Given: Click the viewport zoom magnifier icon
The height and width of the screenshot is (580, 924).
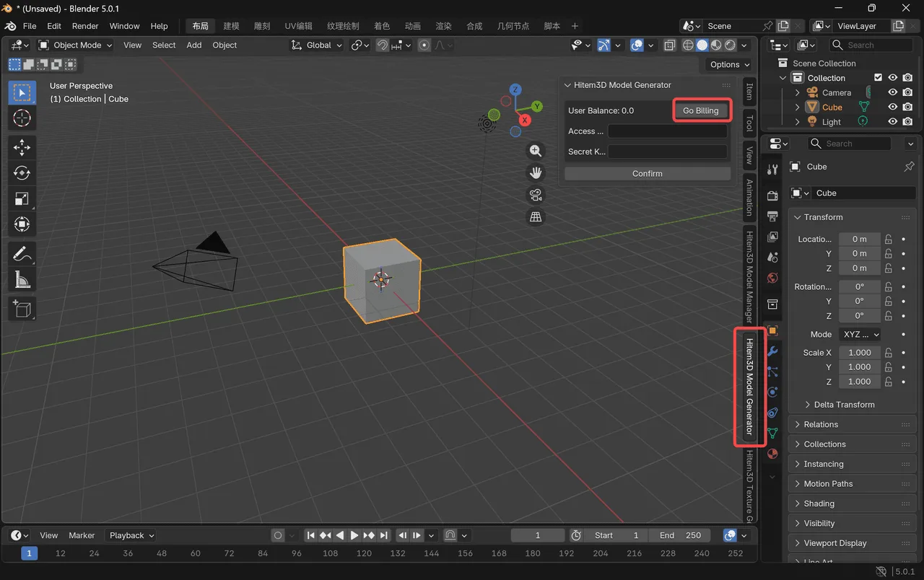Looking at the screenshot, I should 536,151.
